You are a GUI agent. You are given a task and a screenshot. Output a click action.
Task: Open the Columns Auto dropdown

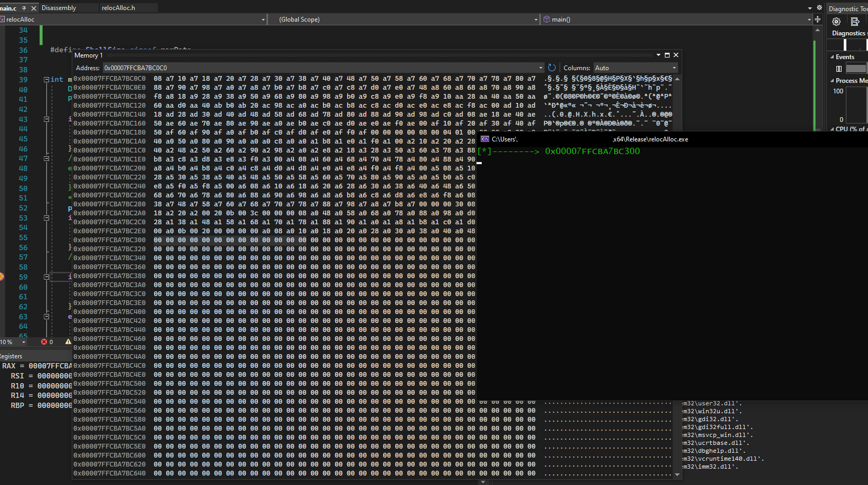[635, 68]
